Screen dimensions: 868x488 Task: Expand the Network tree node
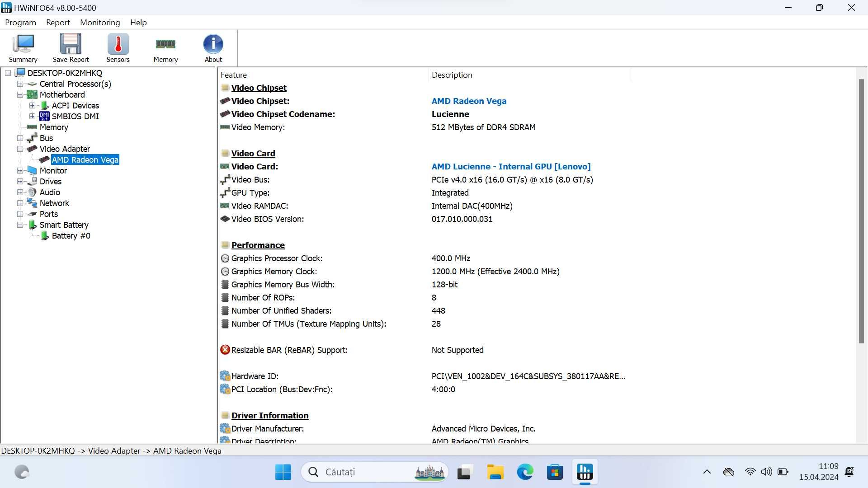pos(20,203)
